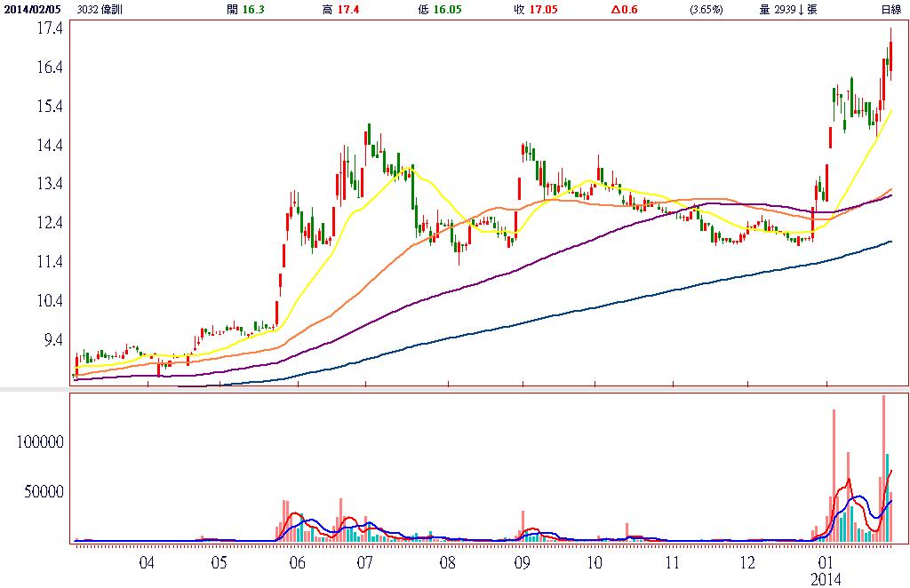Click the 2014 year label on time axis
Image resolution: width=910 pixels, height=588 pixels.
click(827, 577)
